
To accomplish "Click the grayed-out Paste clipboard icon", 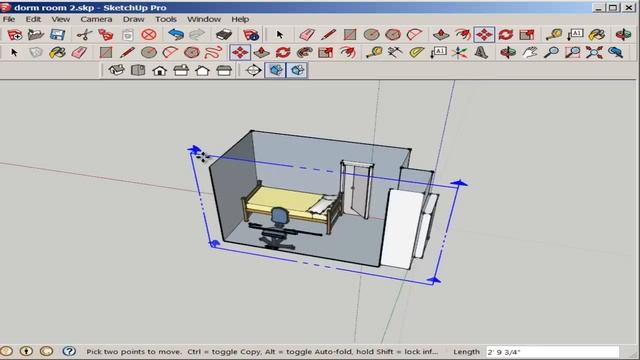I will [127, 35].
